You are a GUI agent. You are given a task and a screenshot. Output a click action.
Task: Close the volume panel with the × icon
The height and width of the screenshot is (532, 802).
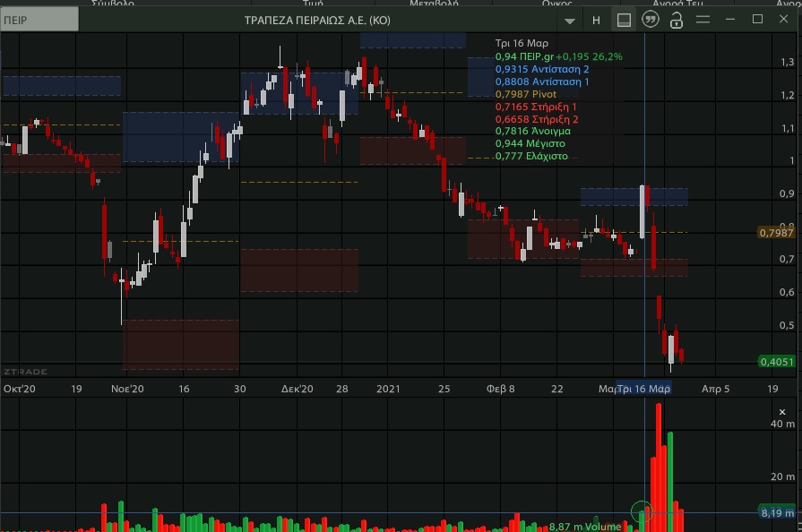pos(782,412)
